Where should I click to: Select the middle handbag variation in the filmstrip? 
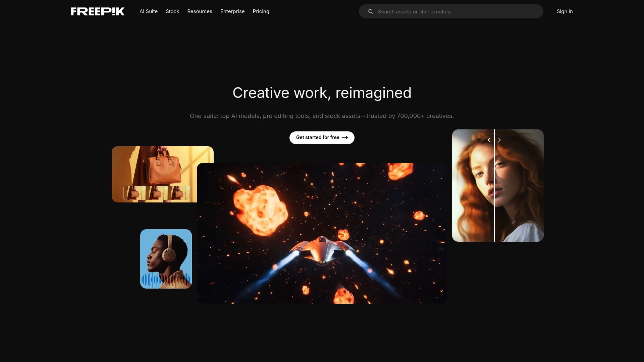click(x=157, y=193)
